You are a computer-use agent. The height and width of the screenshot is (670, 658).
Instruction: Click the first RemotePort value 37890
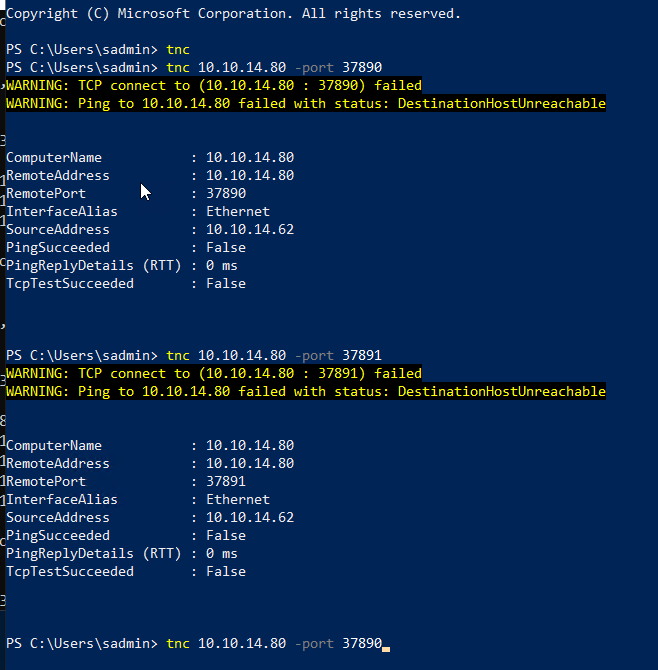tap(226, 194)
